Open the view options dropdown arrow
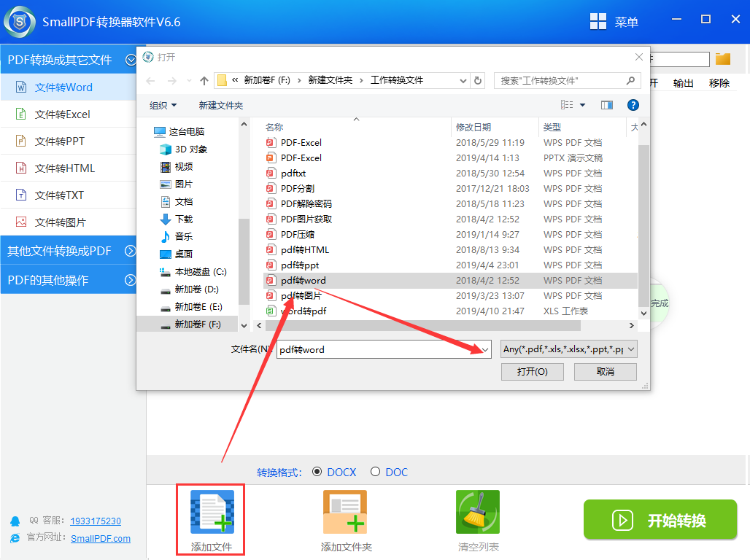 [x=583, y=105]
